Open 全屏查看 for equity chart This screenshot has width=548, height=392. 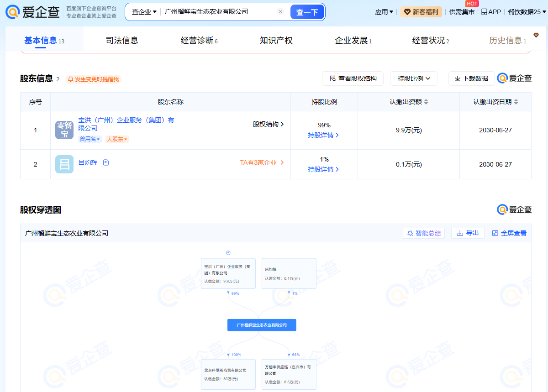click(509, 233)
